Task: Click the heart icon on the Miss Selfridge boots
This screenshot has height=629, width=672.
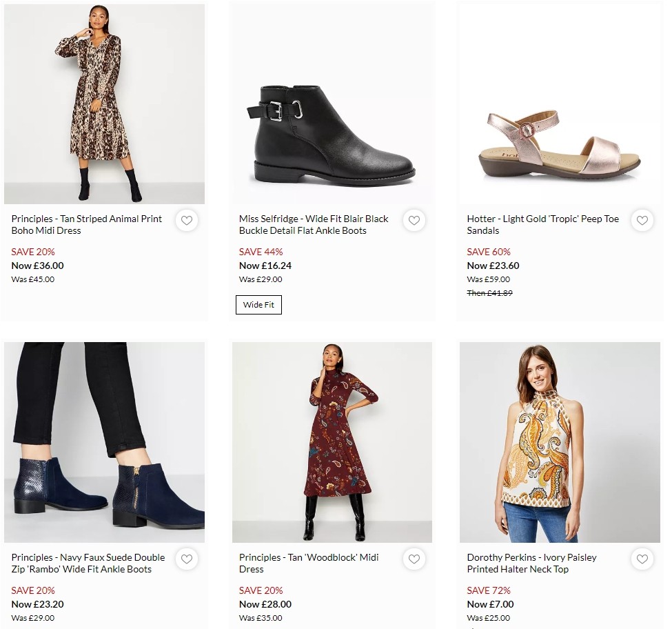Action: point(414,221)
